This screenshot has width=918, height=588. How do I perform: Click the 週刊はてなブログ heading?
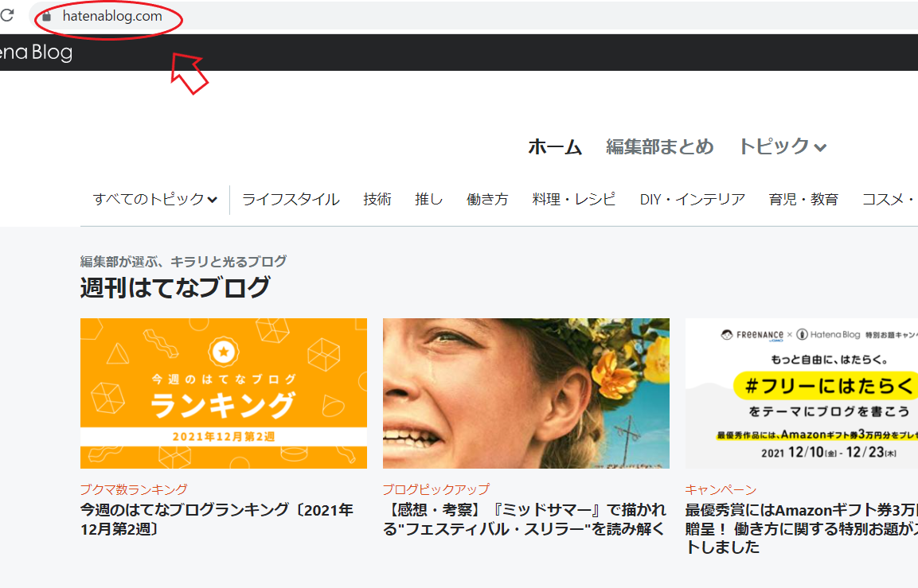(175, 287)
